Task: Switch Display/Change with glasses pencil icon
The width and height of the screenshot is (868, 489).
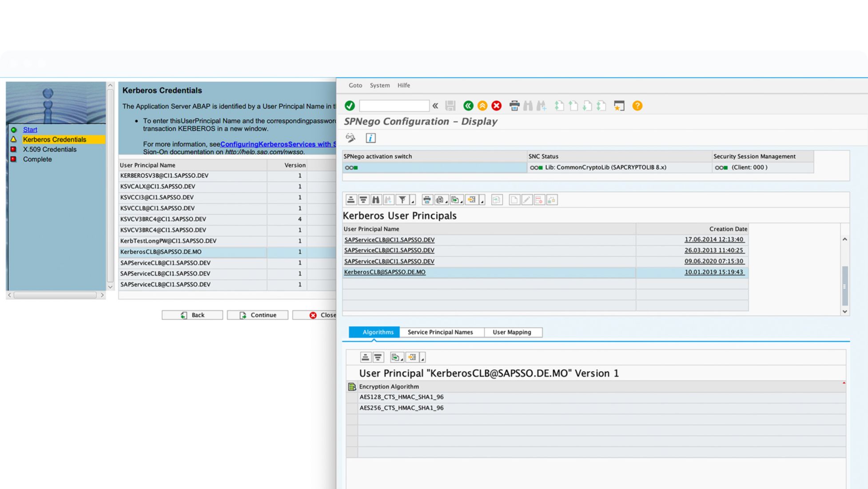Action: [350, 138]
